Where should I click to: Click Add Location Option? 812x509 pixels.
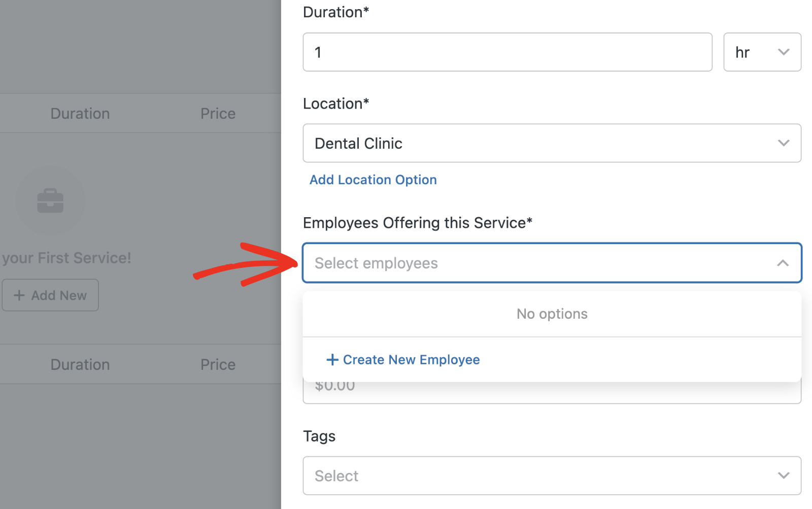tap(373, 180)
